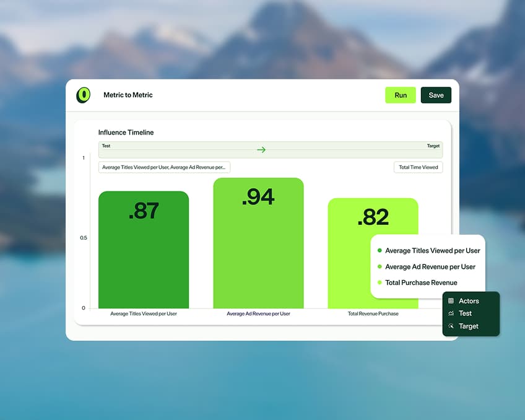Open the Average Titles Viewed per User metrics field

click(x=164, y=167)
